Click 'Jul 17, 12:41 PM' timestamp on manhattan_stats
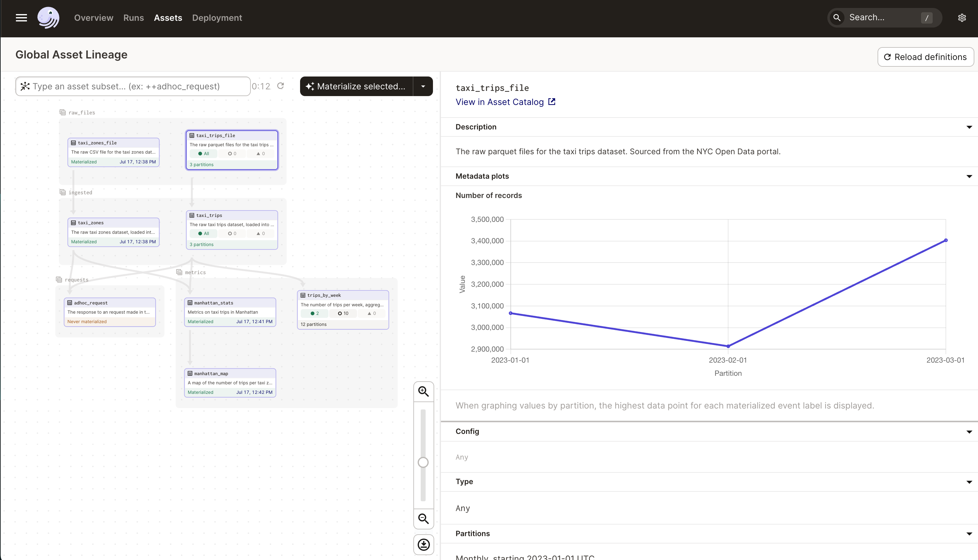The width and height of the screenshot is (978, 560). [x=254, y=322]
